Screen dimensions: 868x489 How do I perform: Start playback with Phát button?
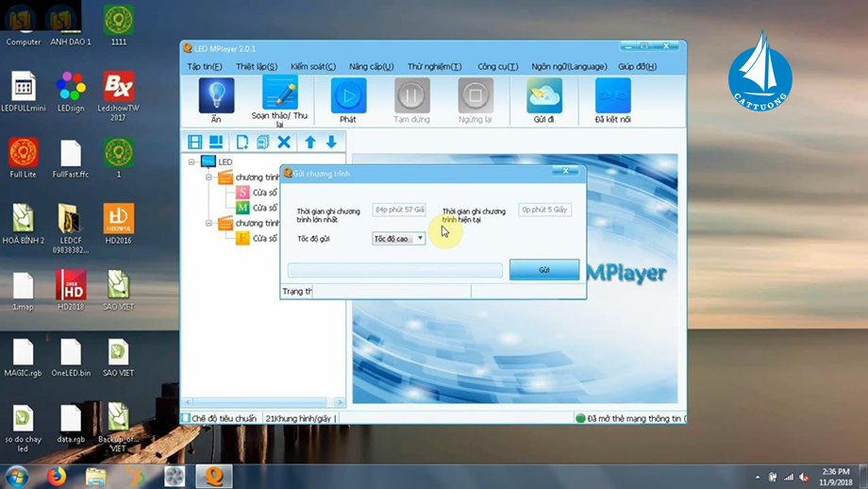(348, 95)
